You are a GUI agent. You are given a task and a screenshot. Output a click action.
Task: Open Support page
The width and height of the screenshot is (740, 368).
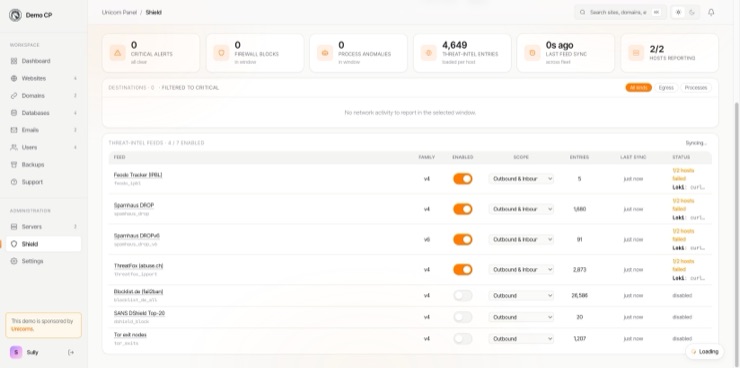[x=43, y=182]
